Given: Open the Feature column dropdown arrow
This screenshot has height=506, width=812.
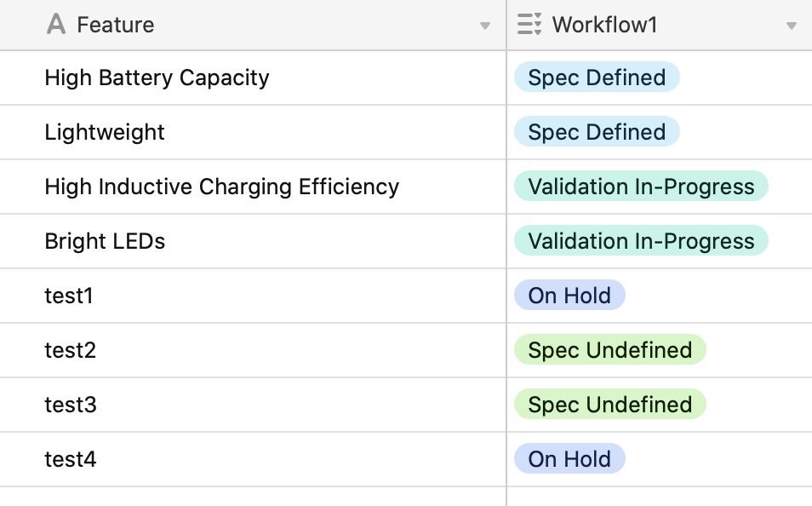Looking at the screenshot, I should click(485, 26).
